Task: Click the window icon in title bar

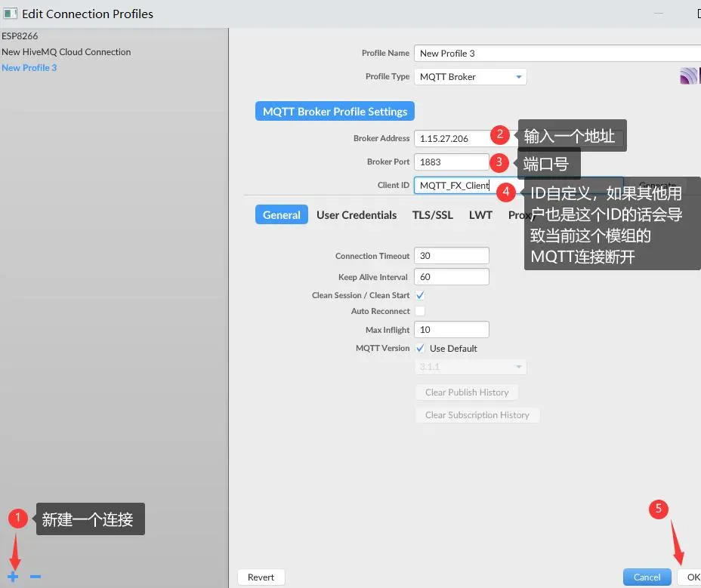Action: (x=11, y=14)
